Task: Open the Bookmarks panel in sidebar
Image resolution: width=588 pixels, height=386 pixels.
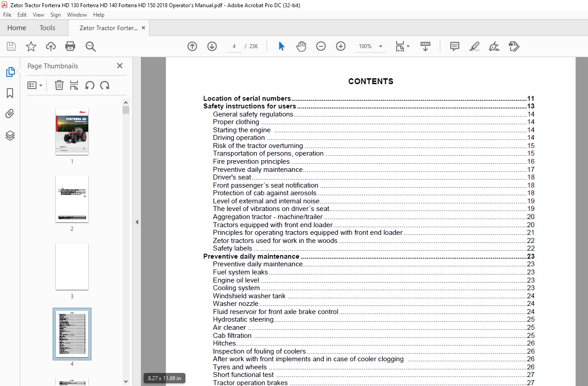Action: [x=10, y=93]
